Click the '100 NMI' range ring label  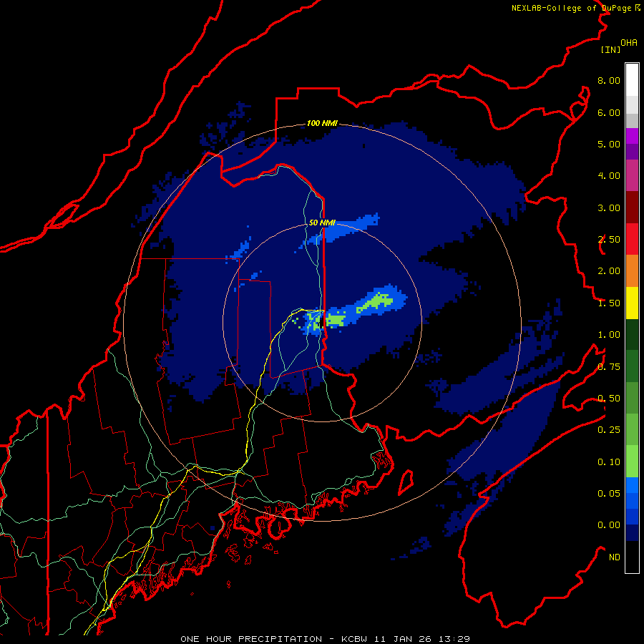[322, 123]
